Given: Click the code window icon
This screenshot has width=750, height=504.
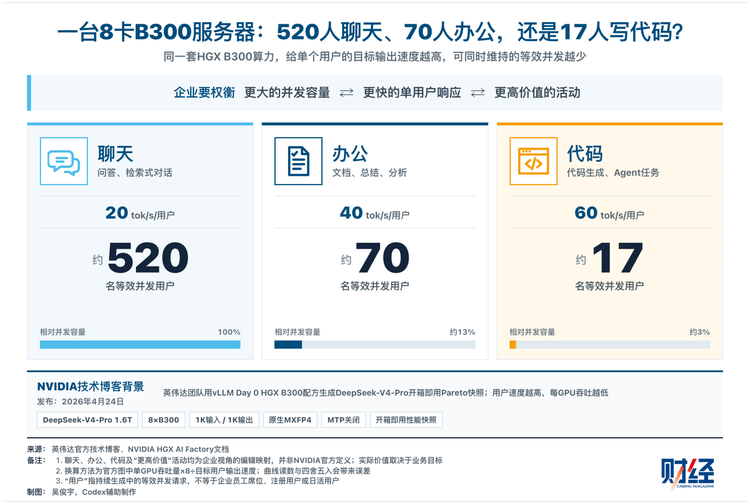Looking at the screenshot, I should [x=533, y=161].
